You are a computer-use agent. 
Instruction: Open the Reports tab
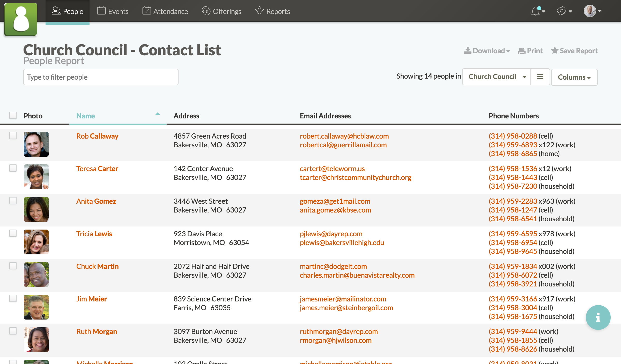tap(272, 11)
